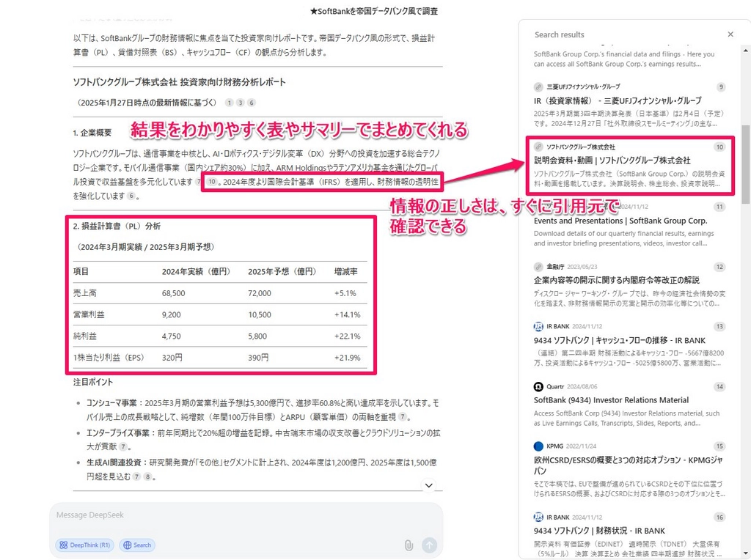Click the scroll-to-bottom chevron button
Image resolution: width=751 pixels, height=560 pixels.
(428, 485)
